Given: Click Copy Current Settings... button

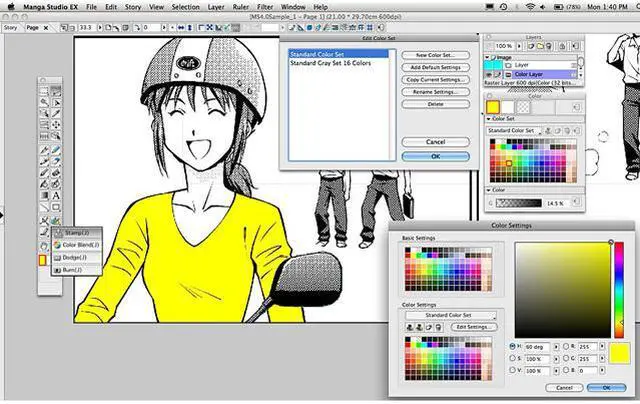Looking at the screenshot, I should tap(436, 80).
